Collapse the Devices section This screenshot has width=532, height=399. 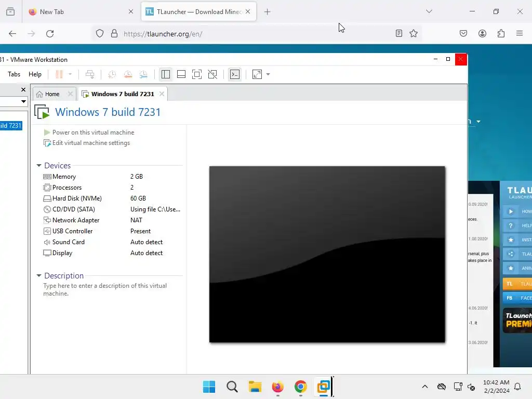[x=38, y=166]
